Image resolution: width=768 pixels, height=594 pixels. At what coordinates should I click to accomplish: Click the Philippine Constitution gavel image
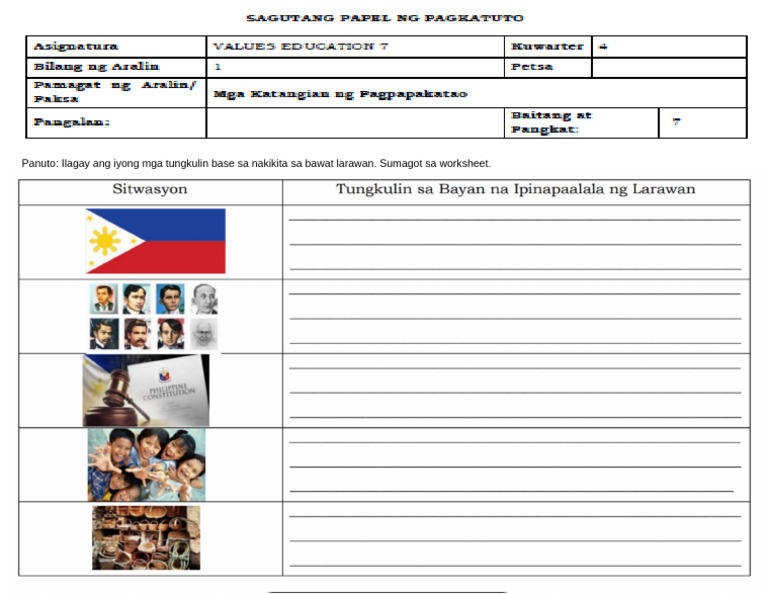click(x=146, y=390)
